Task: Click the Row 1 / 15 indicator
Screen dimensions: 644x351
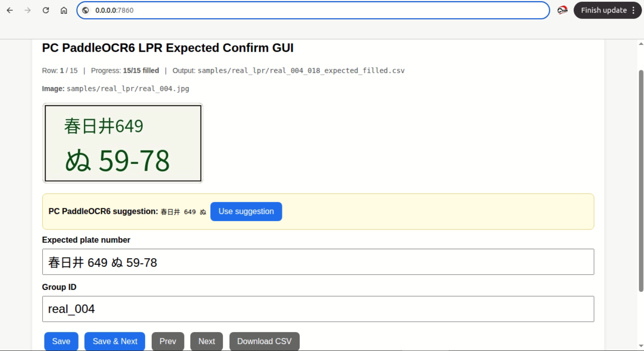Action: (60, 71)
